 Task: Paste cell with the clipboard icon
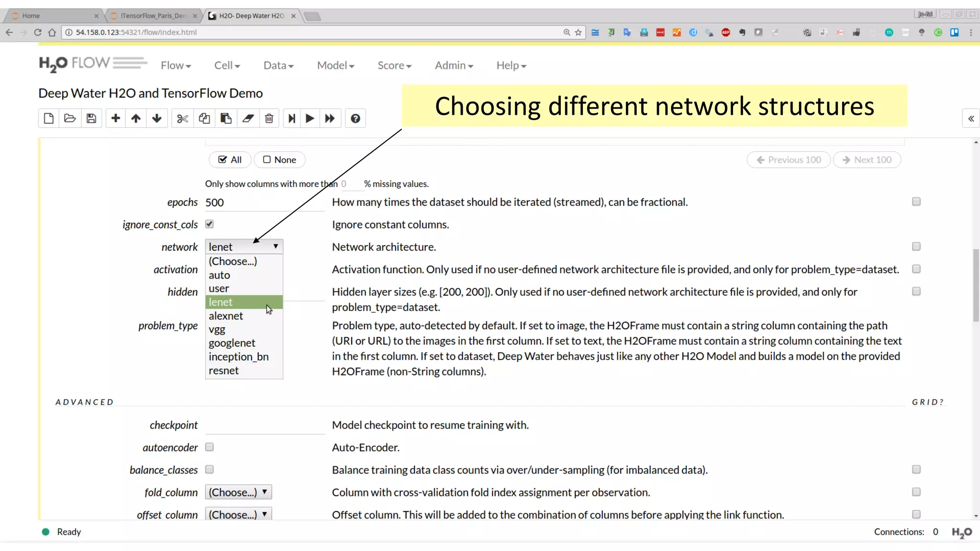[x=226, y=118]
